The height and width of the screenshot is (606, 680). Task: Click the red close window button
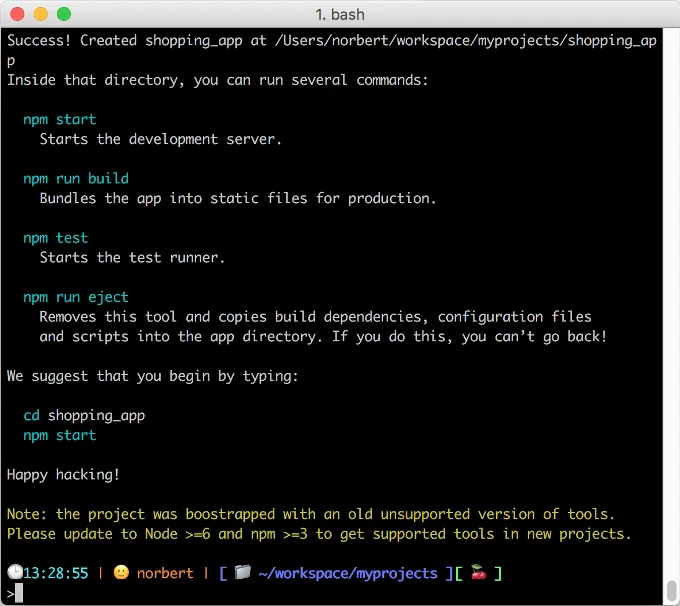tap(17, 14)
